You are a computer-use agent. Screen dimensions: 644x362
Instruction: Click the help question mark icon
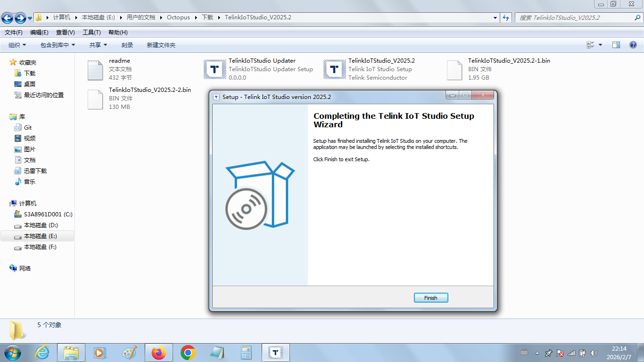click(633, 45)
